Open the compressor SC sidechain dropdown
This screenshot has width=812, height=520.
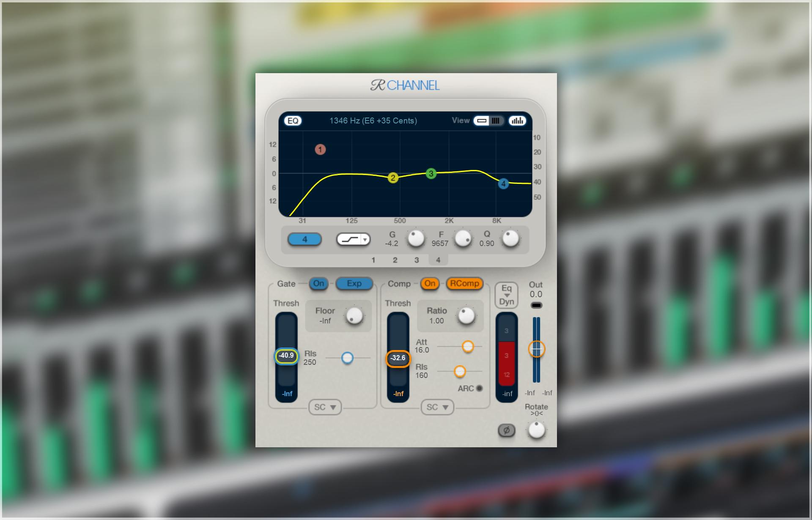[437, 407]
